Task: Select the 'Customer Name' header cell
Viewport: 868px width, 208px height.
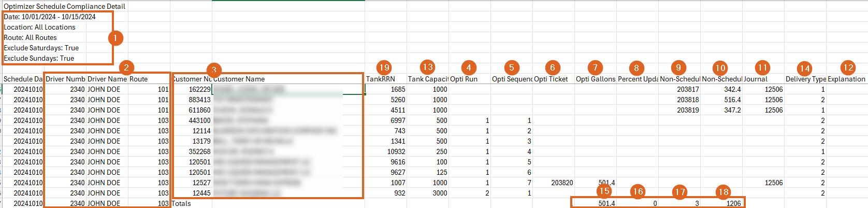Action: [x=288, y=79]
